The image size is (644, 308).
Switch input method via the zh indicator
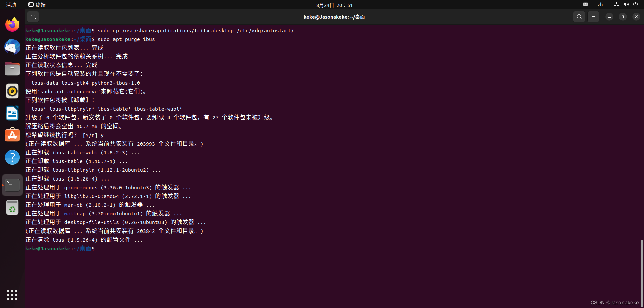click(x=601, y=4)
